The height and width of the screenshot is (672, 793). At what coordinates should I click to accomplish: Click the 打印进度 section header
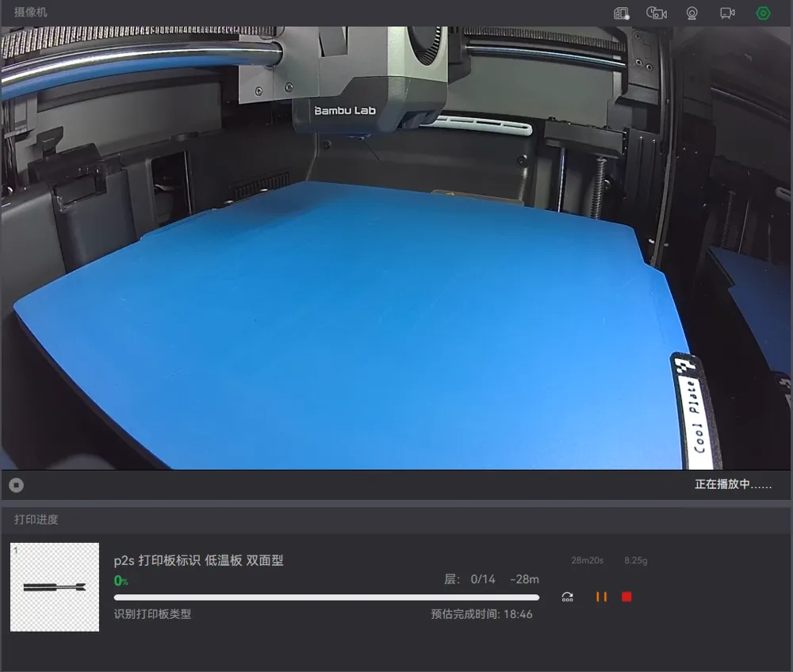click(36, 520)
